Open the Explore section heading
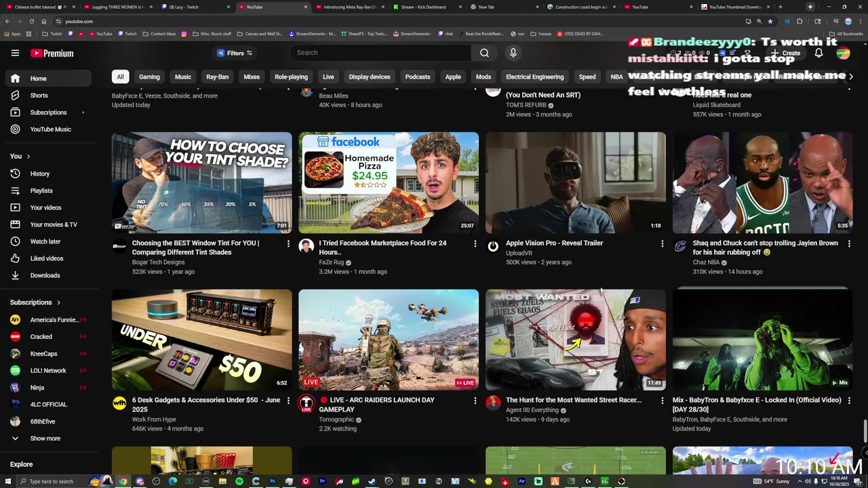This screenshot has height=488, width=868. tap(21, 464)
